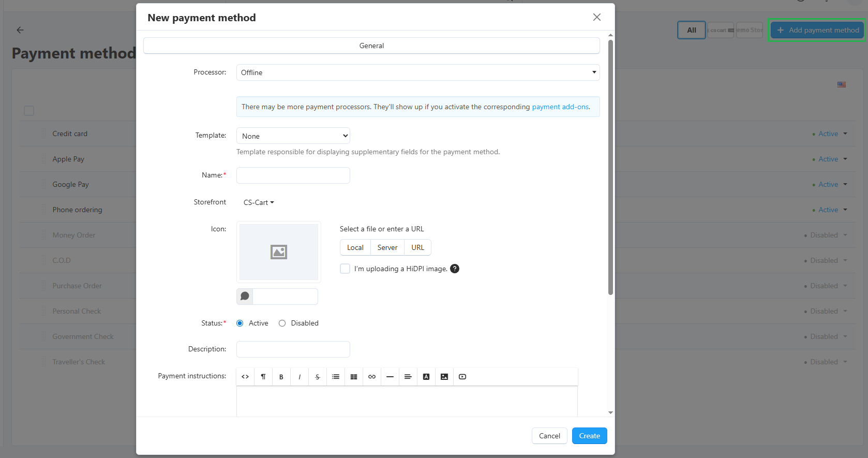
Task: Open text alignment options in editor toolbar
Action: tap(408, 377)
